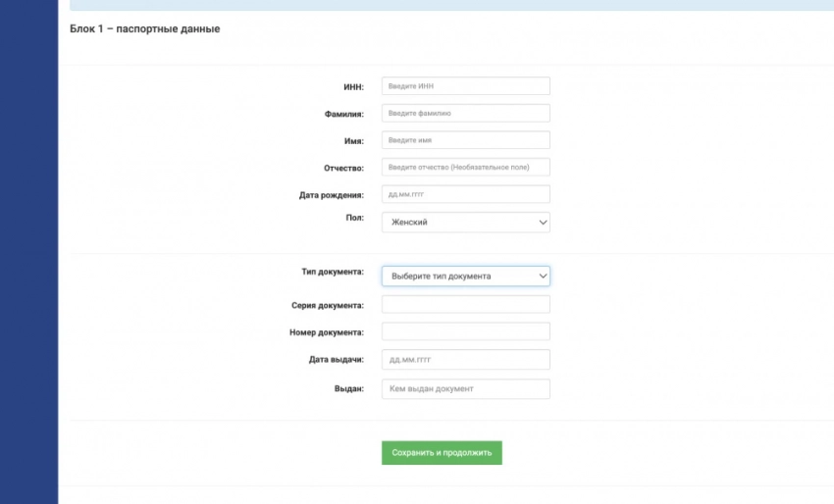The image size is (834, 504).
Task: Click the 'Кем выдан документ' field
Action: coord(465,389)
